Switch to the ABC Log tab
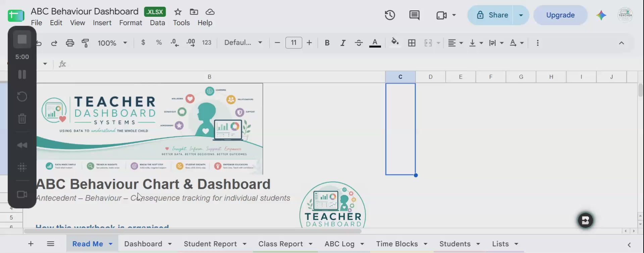 coord(339,244)
